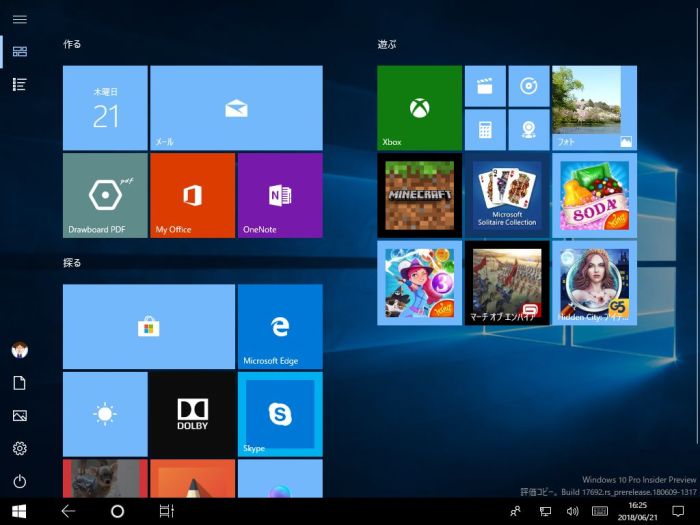Switch to the All apps list view
The height and width of the screenshot is (525, 700).
click(x=19, y=85)
